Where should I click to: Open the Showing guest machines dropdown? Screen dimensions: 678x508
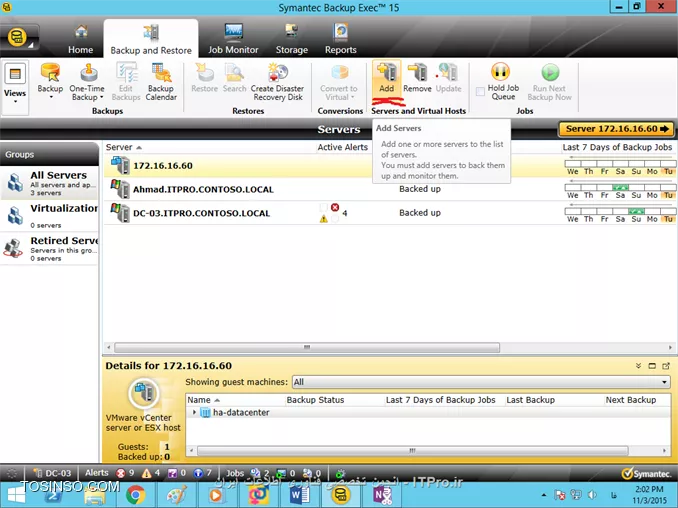(481, 382)
